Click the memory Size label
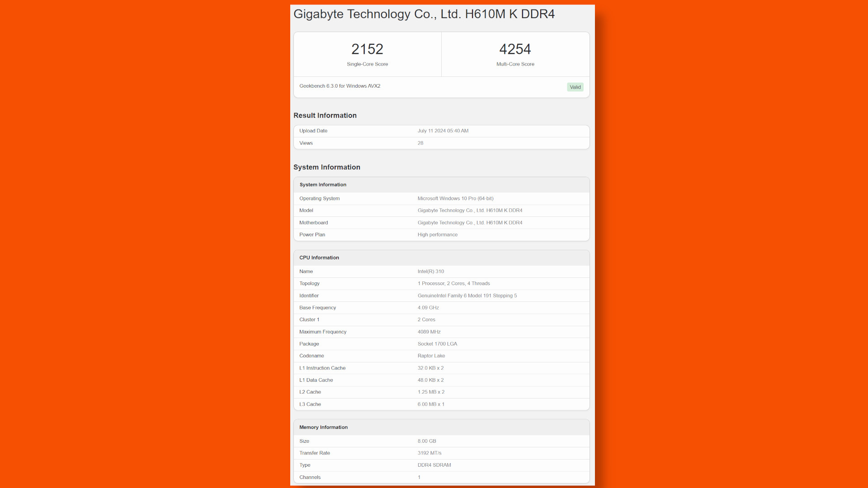Image resolution: width=868 pixels, height=488 pixels. coord(304,441)
